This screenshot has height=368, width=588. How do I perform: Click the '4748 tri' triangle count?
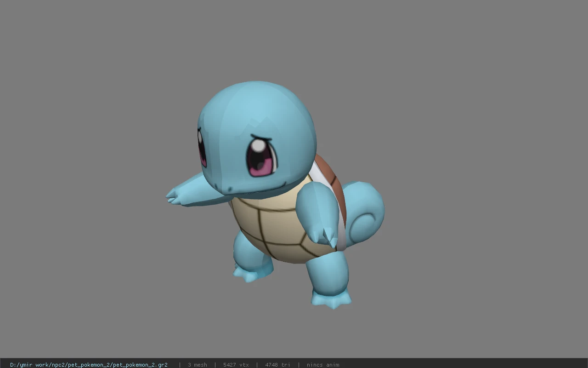coord(277,365)
